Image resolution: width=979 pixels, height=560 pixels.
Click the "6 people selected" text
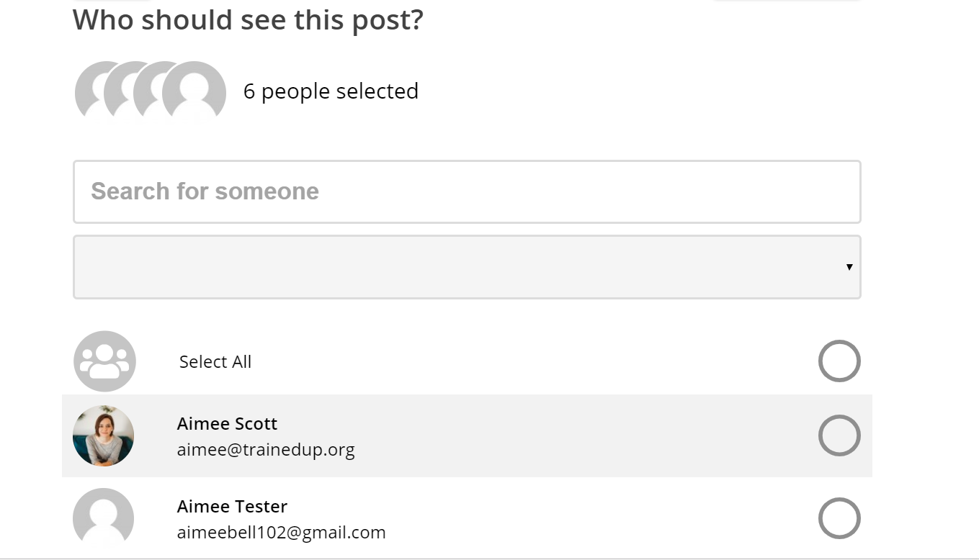(331, 91)
